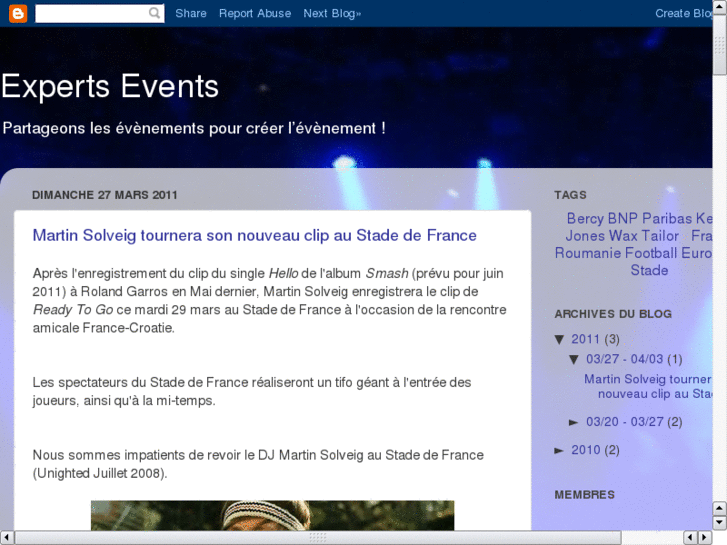Click the MEMBRES sidebar heading
Screen dimensions: 727x545
pos(584,495)
